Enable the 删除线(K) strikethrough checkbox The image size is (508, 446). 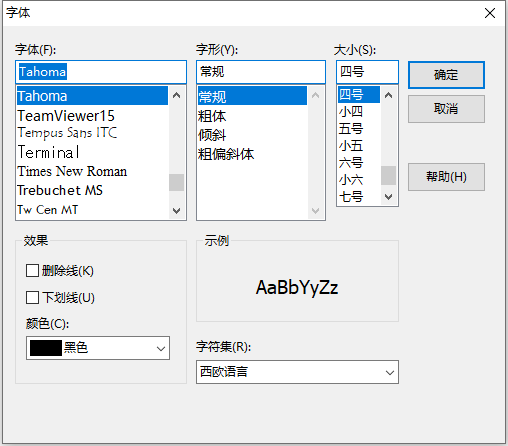point(32,271)
